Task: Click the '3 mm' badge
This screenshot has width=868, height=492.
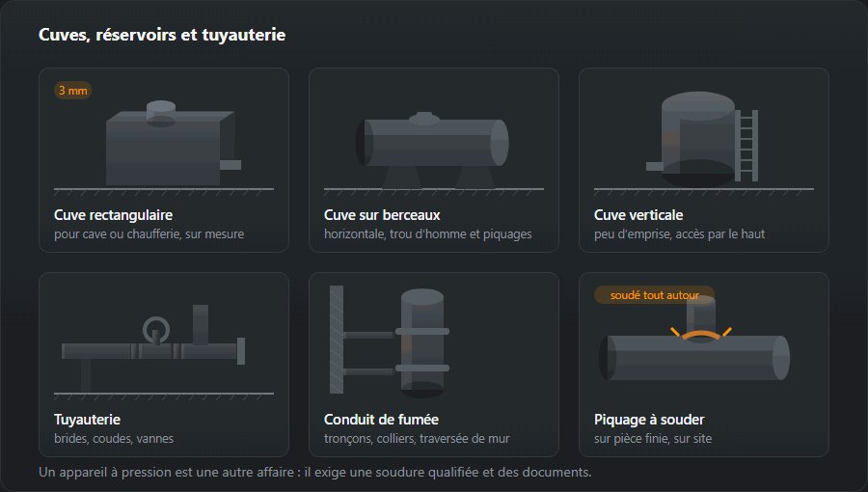Action: [x=73, y=91]
